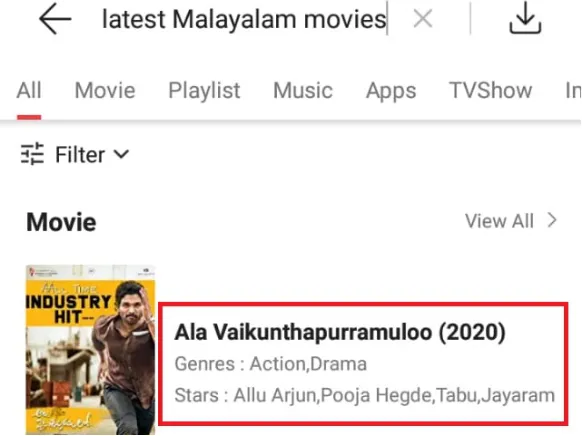The height and width of the screenshot is (436, 582).
Task: Select the partially visible tab after TVShow
Action: [x=573, y=90]
